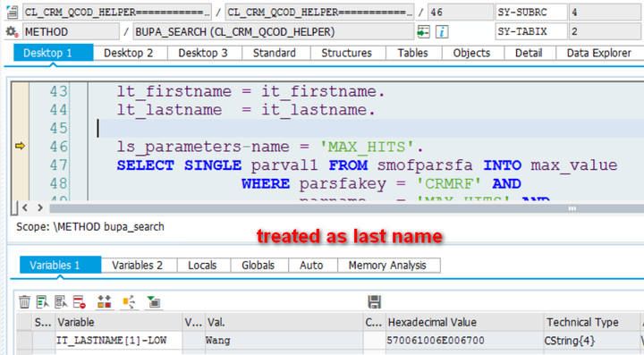Click the blue info icon beside BUPA_SEARCH
The width and height of the screenshot is (644, 355).
pyautogui.click(x=442, y=32)
